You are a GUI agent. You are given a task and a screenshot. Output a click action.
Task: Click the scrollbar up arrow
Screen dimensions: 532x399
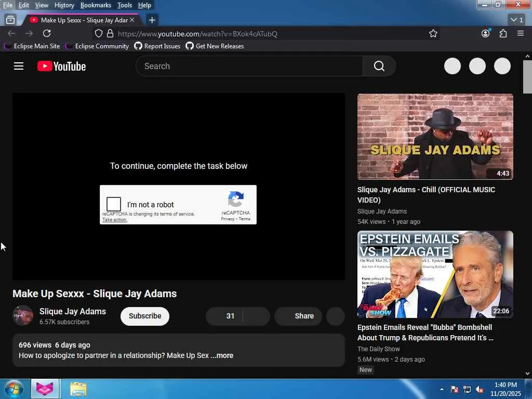[527, 56]
